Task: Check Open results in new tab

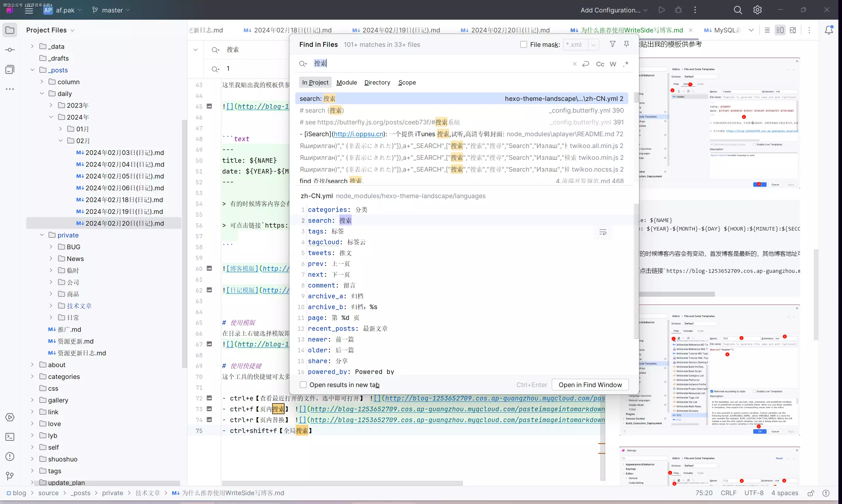Action: (303, 385)
